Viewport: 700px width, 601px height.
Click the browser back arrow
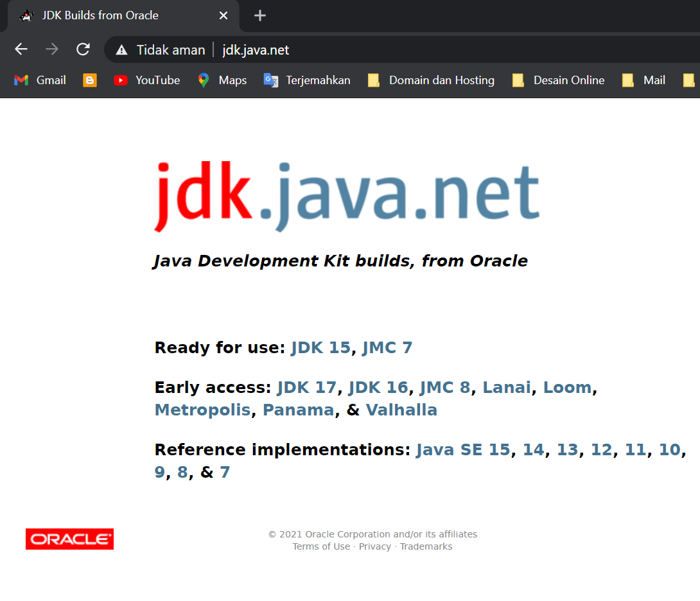21,49
